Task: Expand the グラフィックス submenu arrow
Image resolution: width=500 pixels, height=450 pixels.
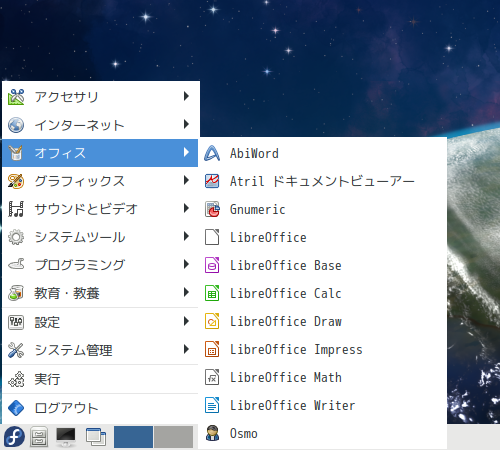Action: 186,180
